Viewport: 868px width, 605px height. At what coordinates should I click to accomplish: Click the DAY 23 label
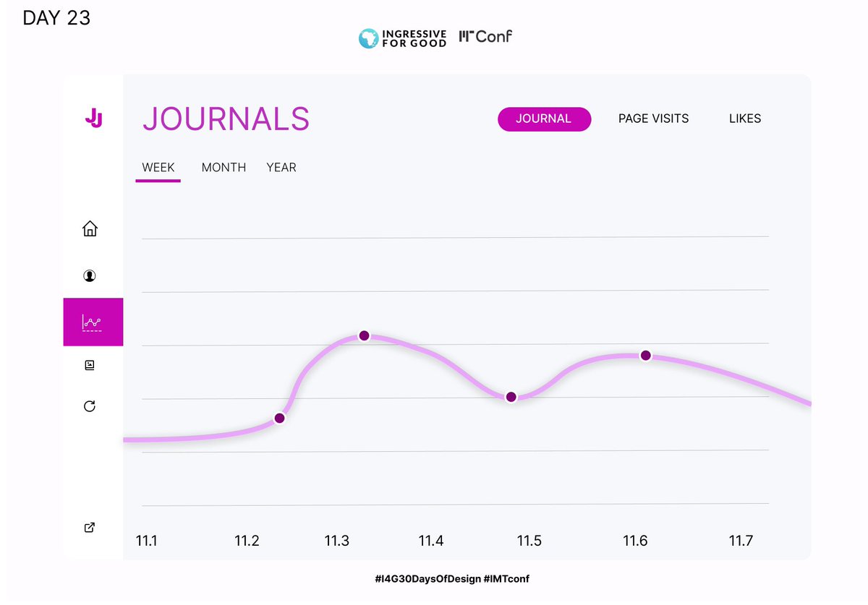click(56, 18)
